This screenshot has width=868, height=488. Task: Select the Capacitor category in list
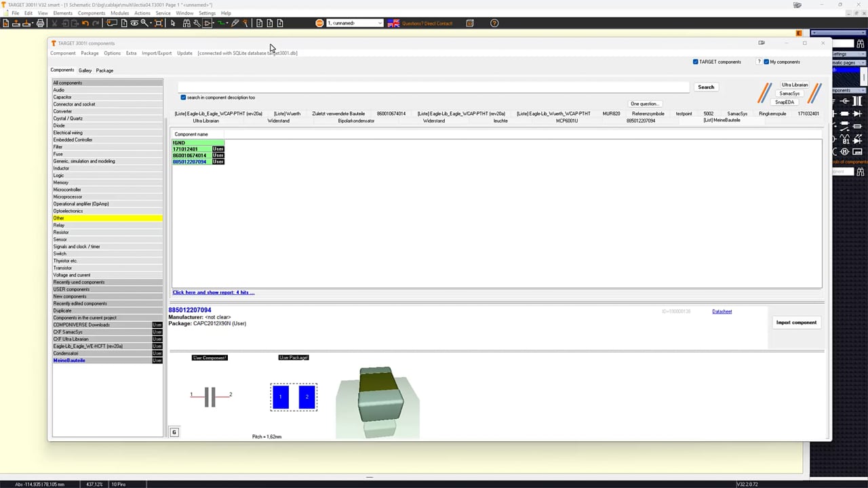click(x=107, y=97)
